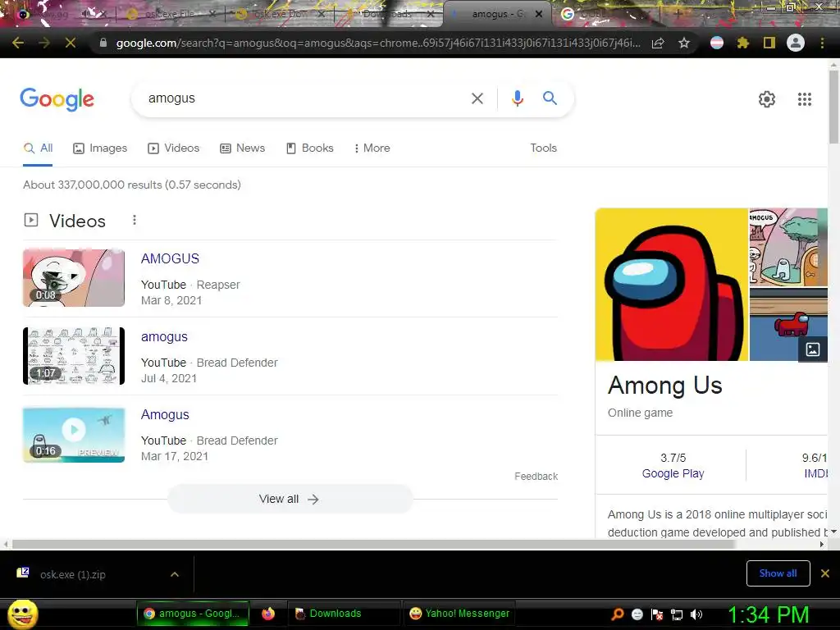Switch to the Videos tab
The width and height of the screenshot is (840, 630).
click(174, 148)
